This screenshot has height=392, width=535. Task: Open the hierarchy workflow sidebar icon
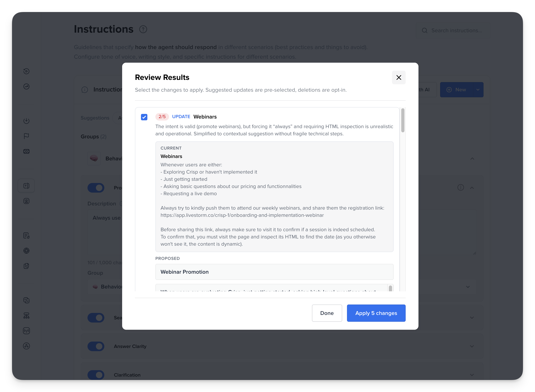click(26, 316)
